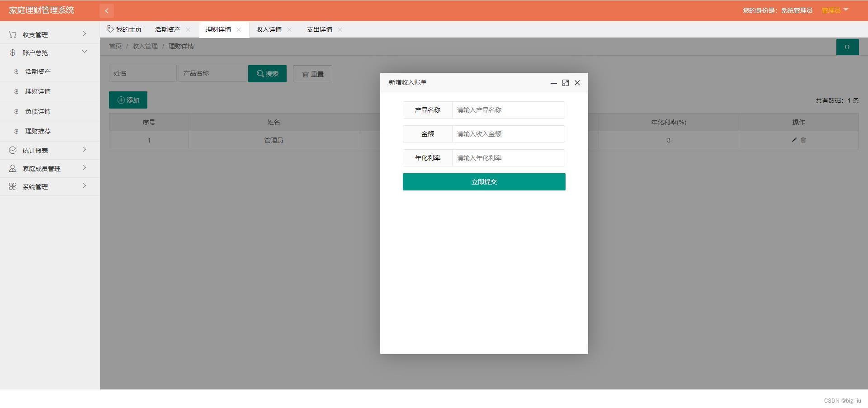Focus the 金额 input field
The image size is (868, 408).
509,134
